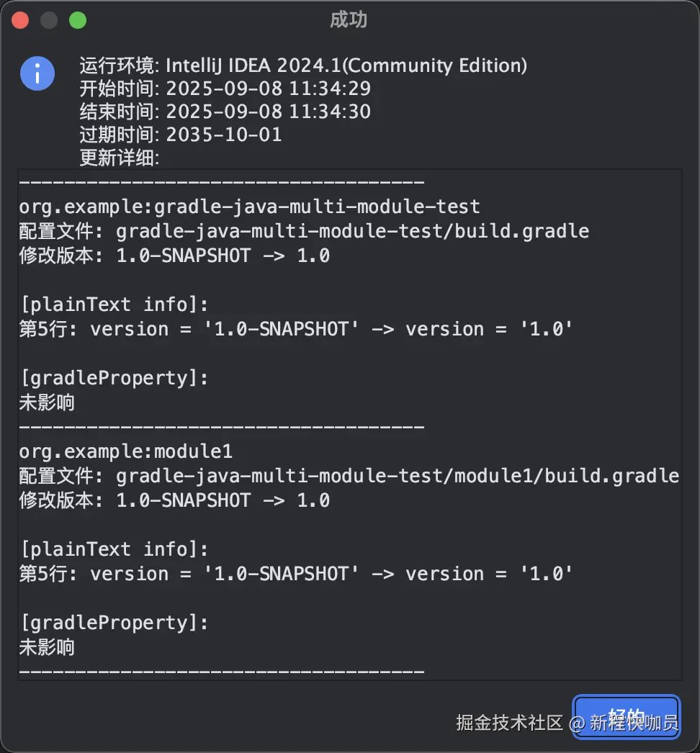Click the blue info icon
Image resolution: width=700 pixels, height=753 pixels.
37,73
